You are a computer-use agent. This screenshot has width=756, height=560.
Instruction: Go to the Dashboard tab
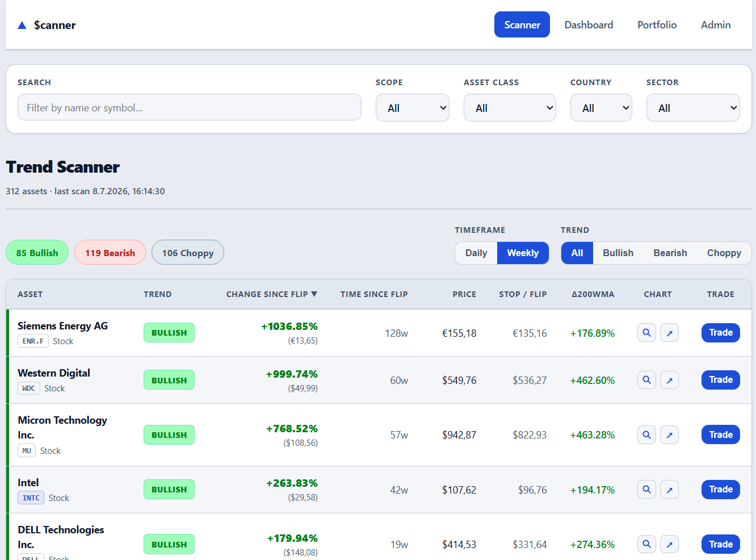click(589, 24)
